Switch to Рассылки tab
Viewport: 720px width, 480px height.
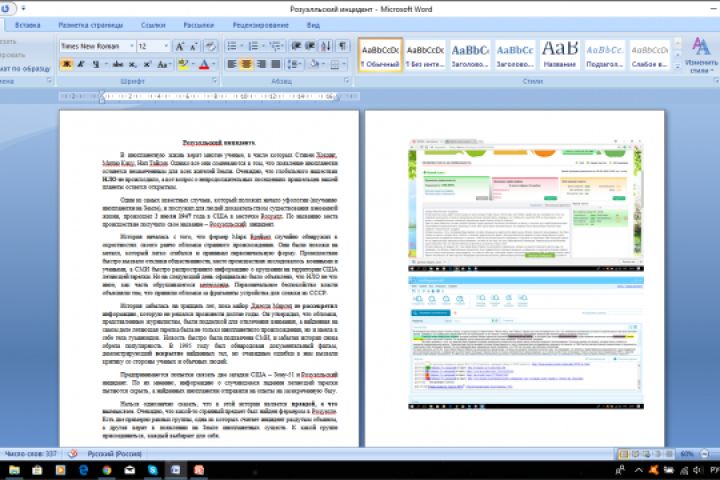(198, 25)
